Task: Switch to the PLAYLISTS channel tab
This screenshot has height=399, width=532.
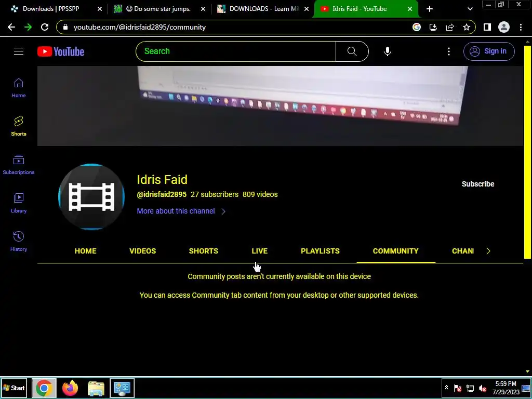Action: (320, 251)
